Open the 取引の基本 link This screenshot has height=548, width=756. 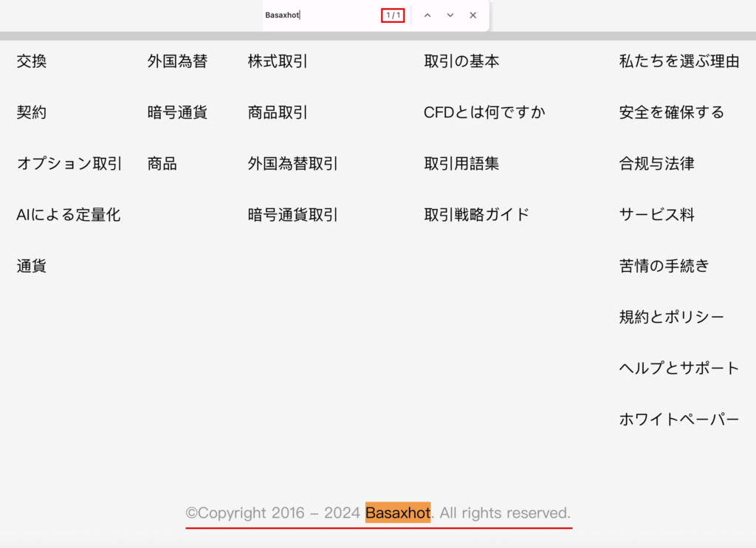[461, 61]
